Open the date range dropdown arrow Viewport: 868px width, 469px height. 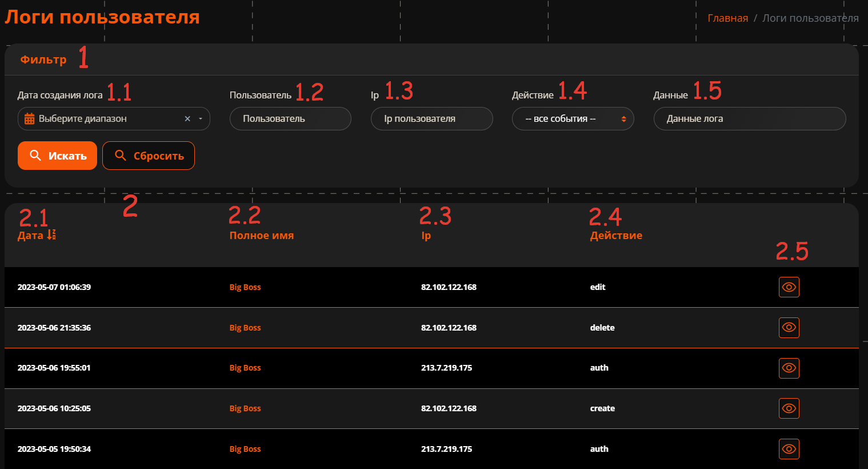click(x=201, y=119)
